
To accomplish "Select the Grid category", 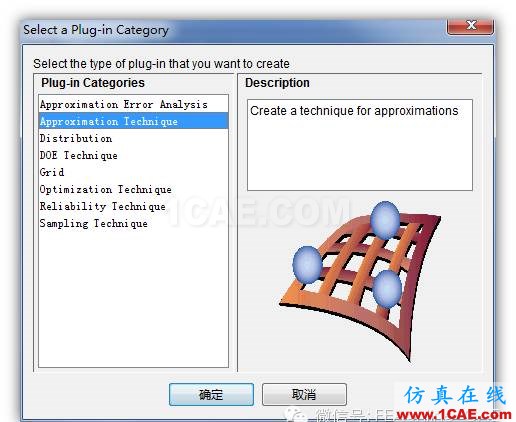I will click(133, 172).
